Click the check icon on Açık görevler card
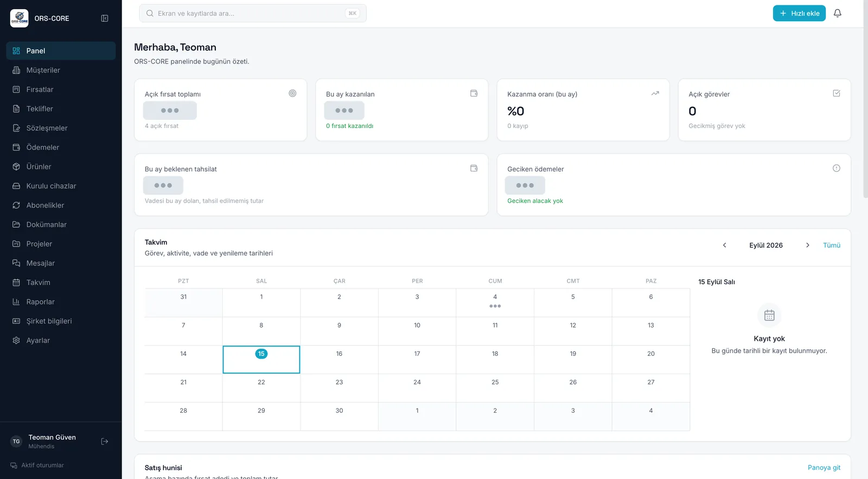This screenshot has width=868, height=479. tap(837, 93)
